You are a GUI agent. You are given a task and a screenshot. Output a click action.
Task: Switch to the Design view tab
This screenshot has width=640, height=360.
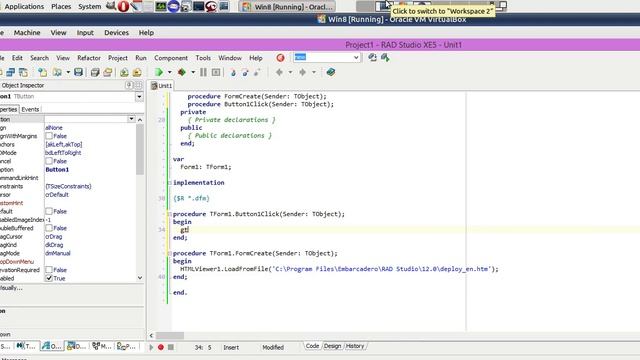332,346
